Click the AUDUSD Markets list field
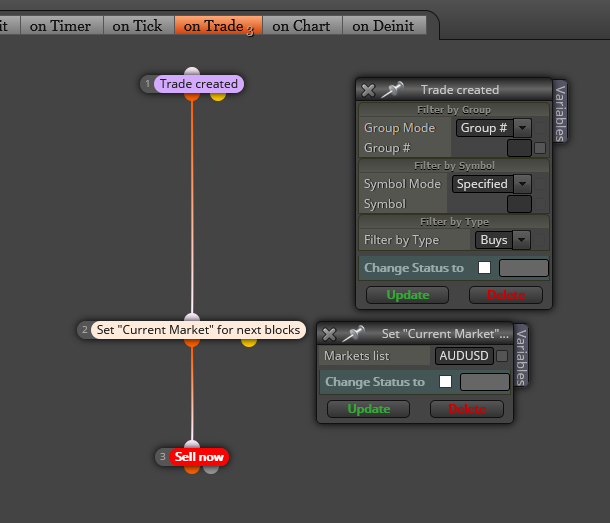Screen dimensions: 610x523 click(x=464, y=356)
